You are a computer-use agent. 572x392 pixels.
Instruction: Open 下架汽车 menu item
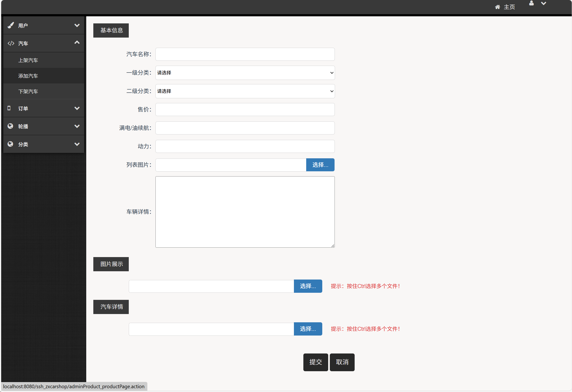28,91
